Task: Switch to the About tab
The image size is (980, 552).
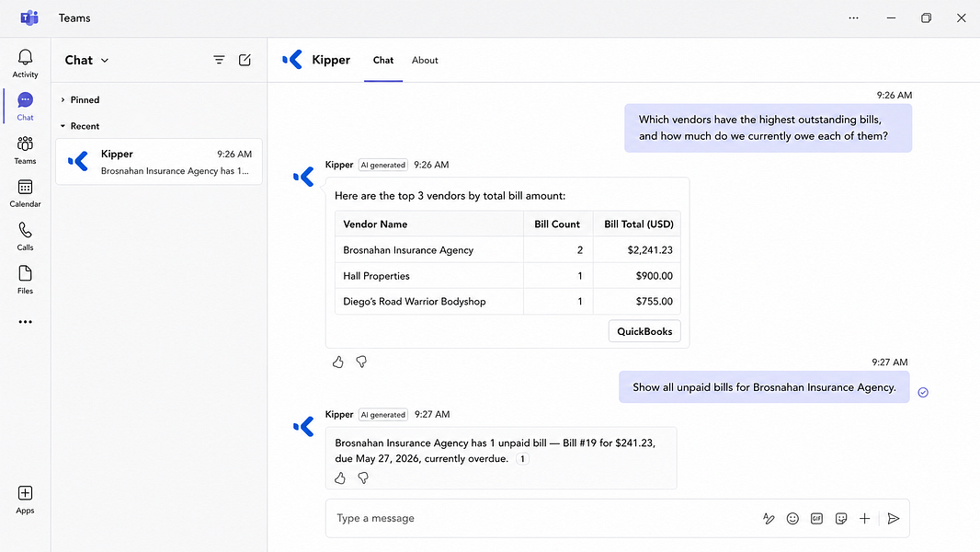Action: pyautogui.click(x=425, y=60)
